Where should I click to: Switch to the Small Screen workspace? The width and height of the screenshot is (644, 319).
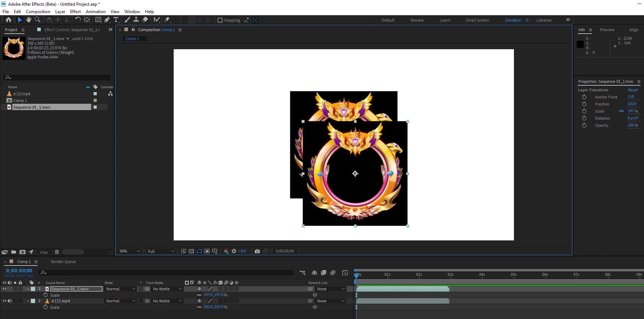click(x=477, y=20)
